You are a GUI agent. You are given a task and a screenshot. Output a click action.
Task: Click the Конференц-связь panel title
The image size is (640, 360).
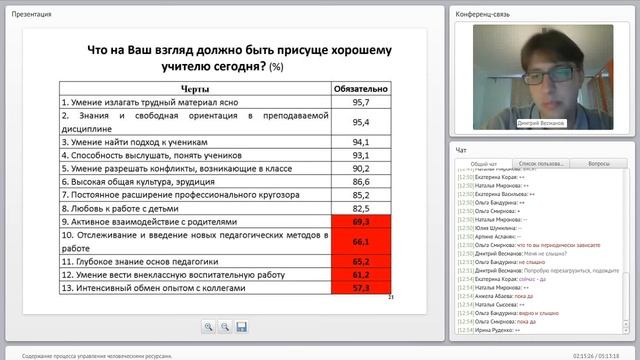(x=482, y=14)
